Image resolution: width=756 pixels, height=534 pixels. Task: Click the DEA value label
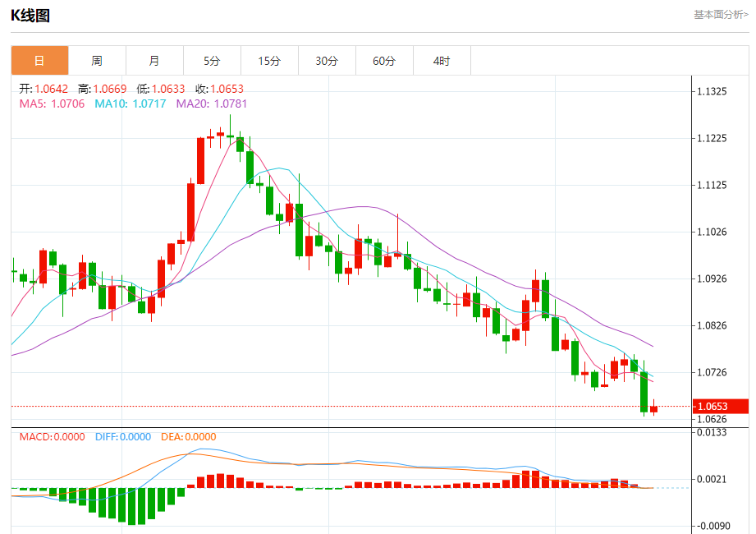point(189,437)
